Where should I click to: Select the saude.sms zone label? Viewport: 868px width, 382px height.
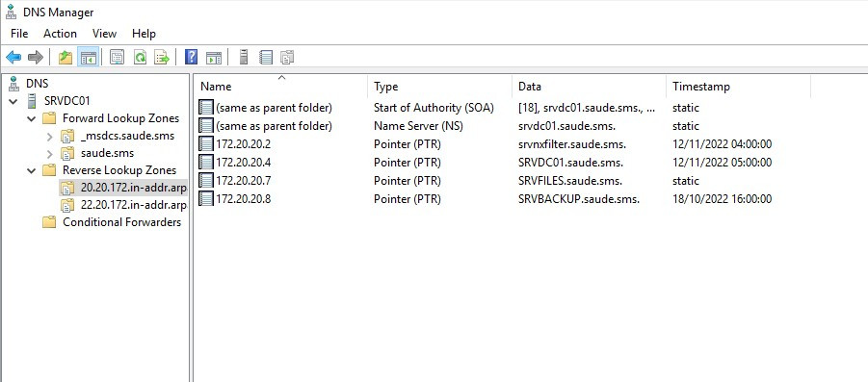(107, 153)
